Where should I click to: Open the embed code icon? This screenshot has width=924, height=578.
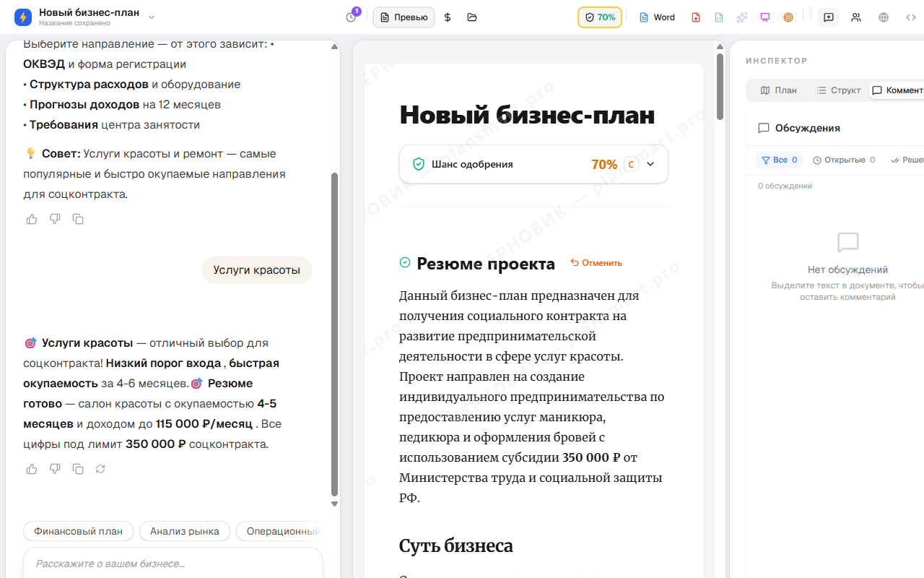910,17
